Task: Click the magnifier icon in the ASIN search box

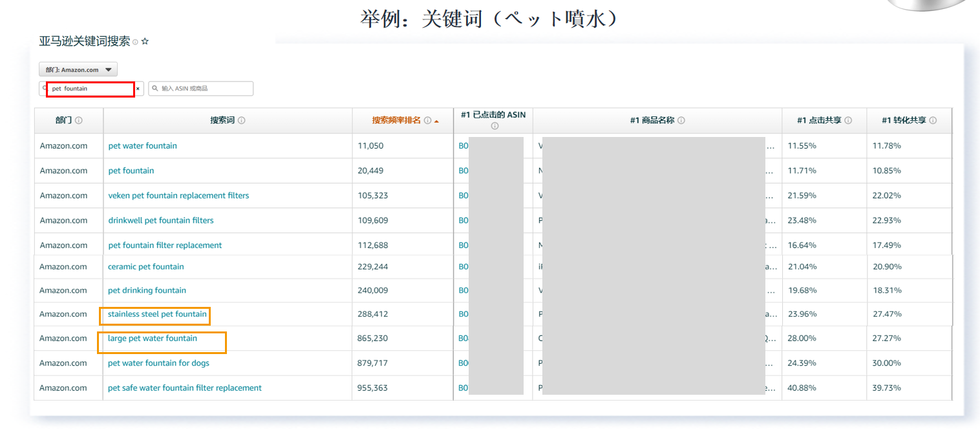Action: tap(156, 89)
